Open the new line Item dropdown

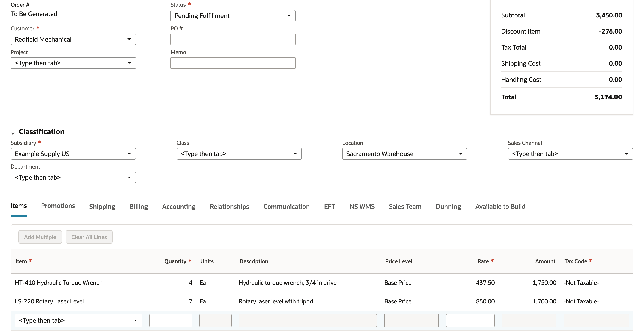(x=78, y=320)
